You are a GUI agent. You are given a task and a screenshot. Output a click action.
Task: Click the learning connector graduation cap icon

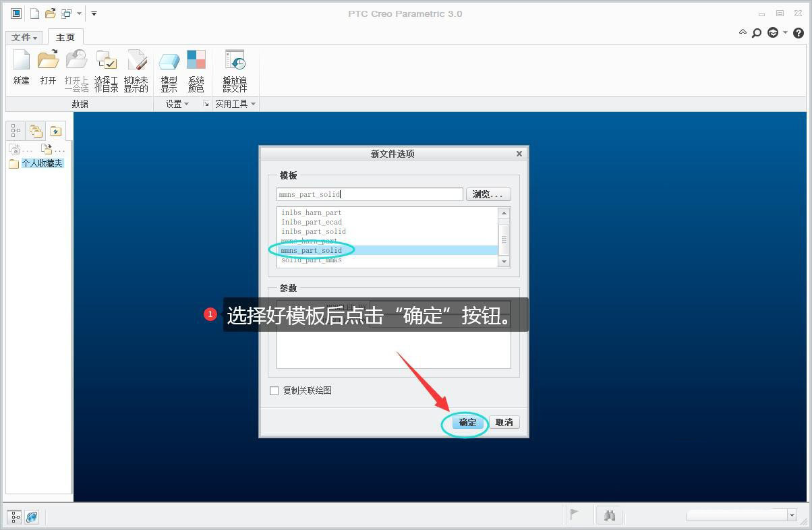773,32
